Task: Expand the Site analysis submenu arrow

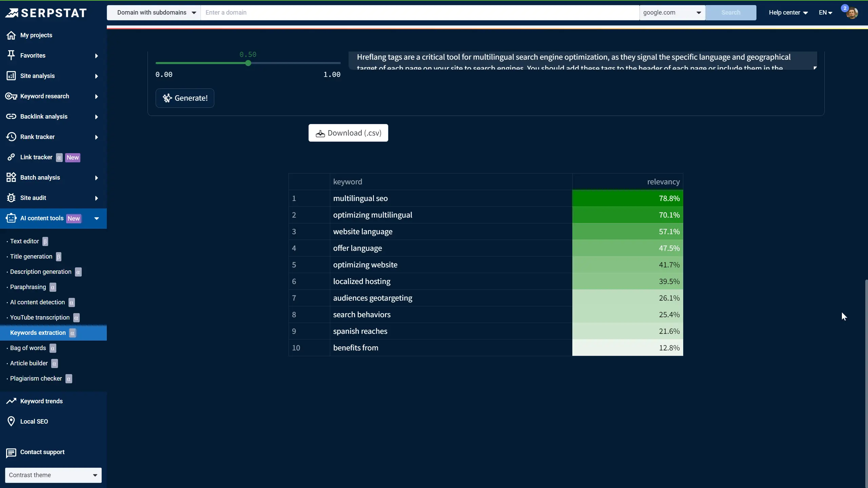Action: coord(96,76)
